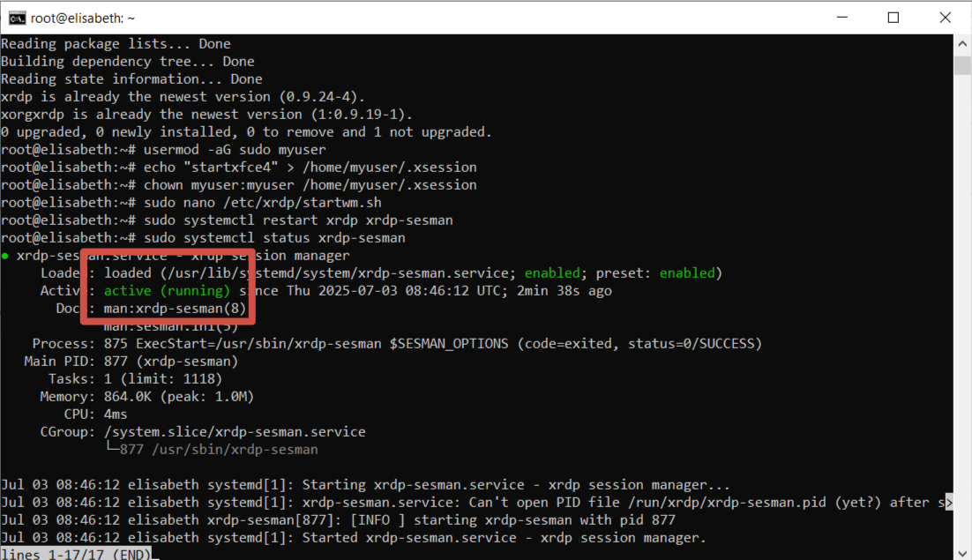Click the empty scrollbar track below the thumb

coord(962,309)
